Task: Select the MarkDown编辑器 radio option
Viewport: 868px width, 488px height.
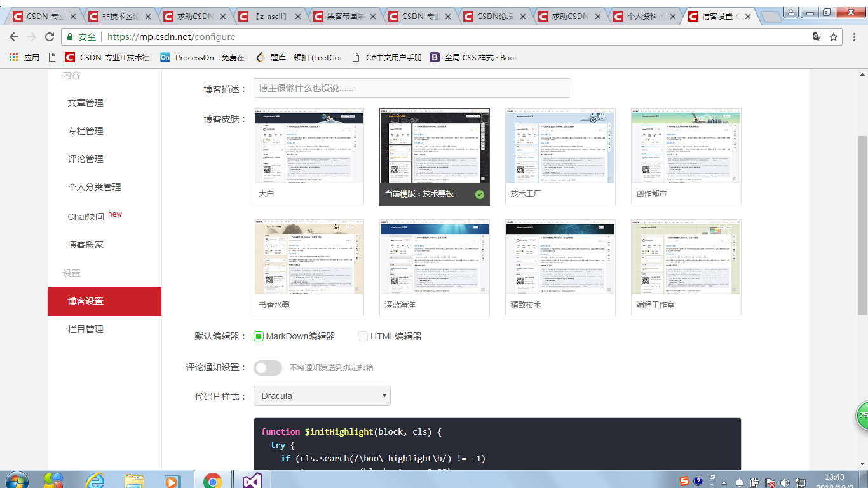Action: pos(259,336)
